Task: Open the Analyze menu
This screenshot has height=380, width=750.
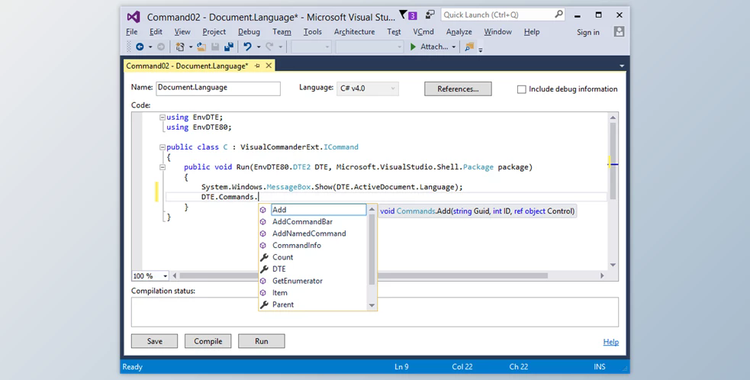Action: click(x=459, y=32)
